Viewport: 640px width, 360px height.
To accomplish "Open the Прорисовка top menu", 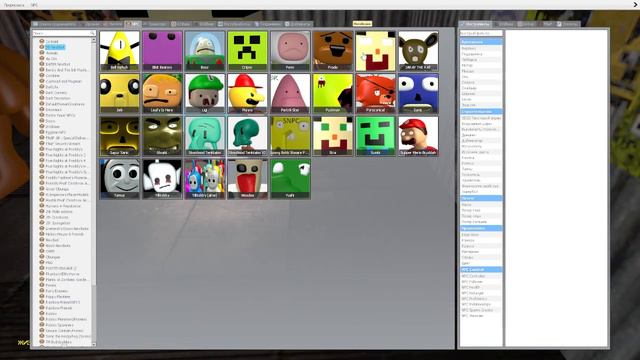I will click(x=14, y=5).
